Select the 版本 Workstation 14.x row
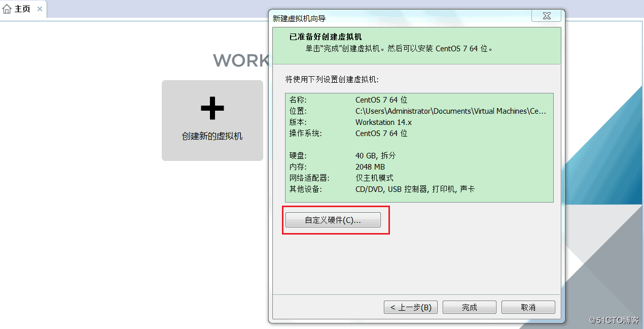 point(419,122)
